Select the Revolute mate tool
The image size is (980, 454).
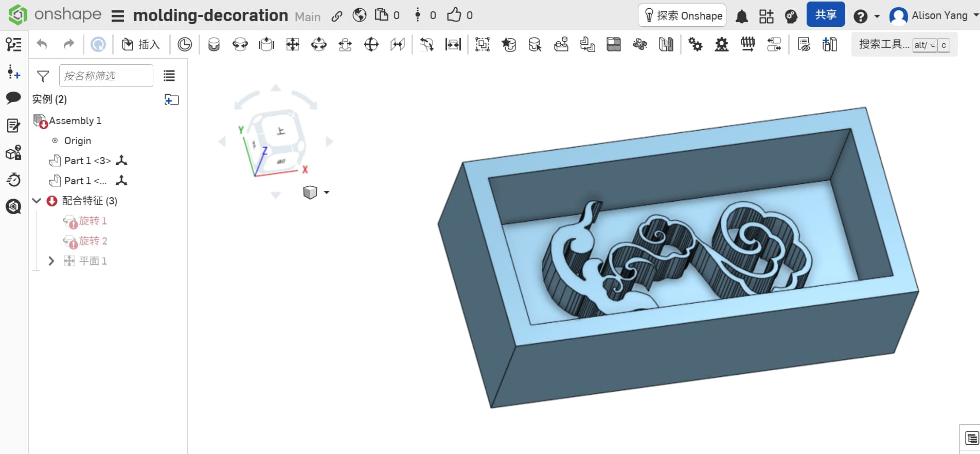(x=240, y=45)
